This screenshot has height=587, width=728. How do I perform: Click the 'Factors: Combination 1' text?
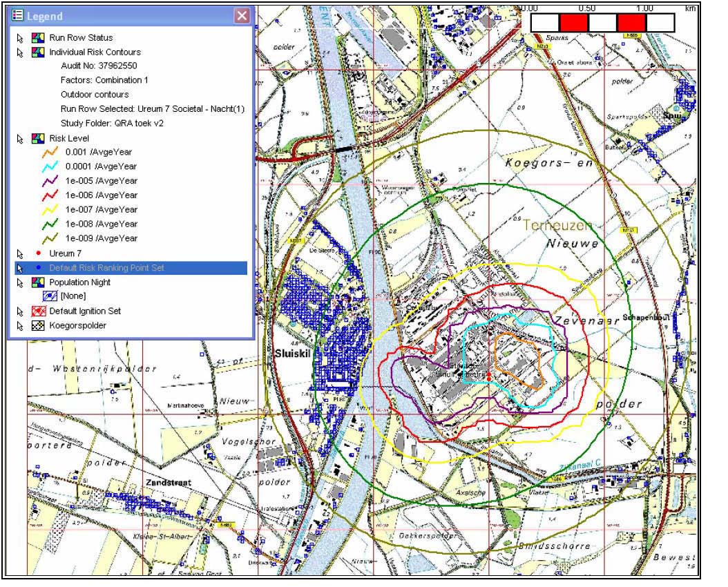click(x=104, y=80)
